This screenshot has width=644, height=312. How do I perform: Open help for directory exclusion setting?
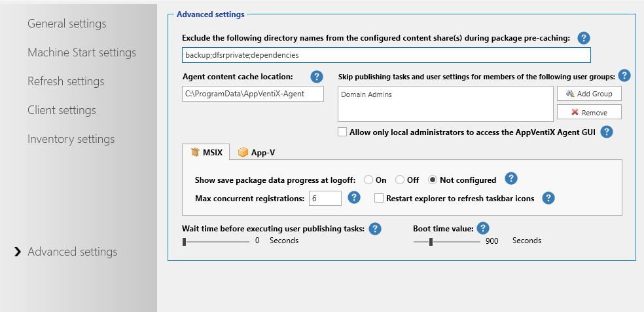pyautogui.click(x=584, y=38)
